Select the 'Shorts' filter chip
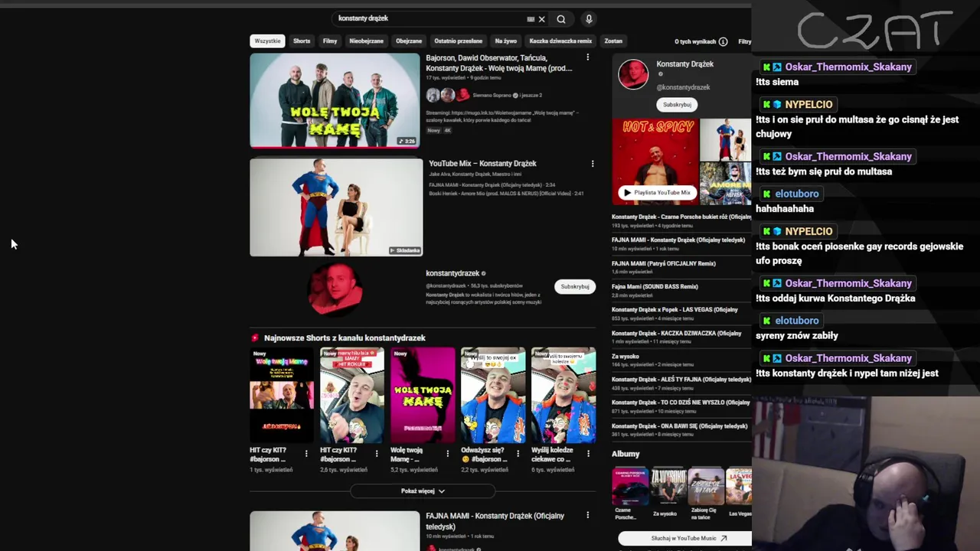980x551 pixels. click(302, 41)
